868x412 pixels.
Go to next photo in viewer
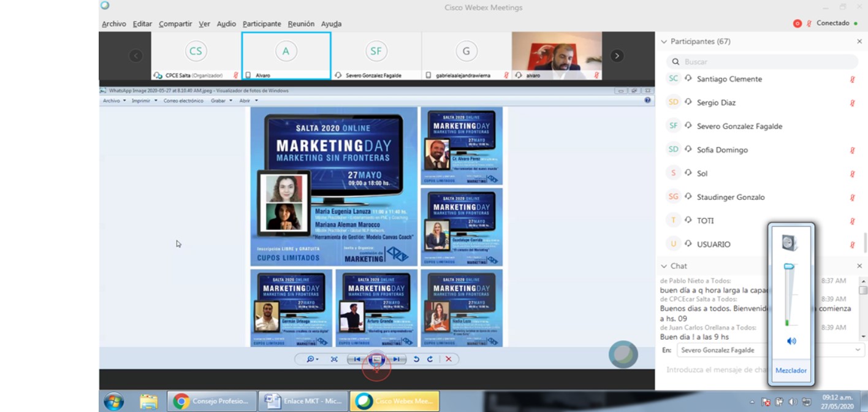(397, 359)
